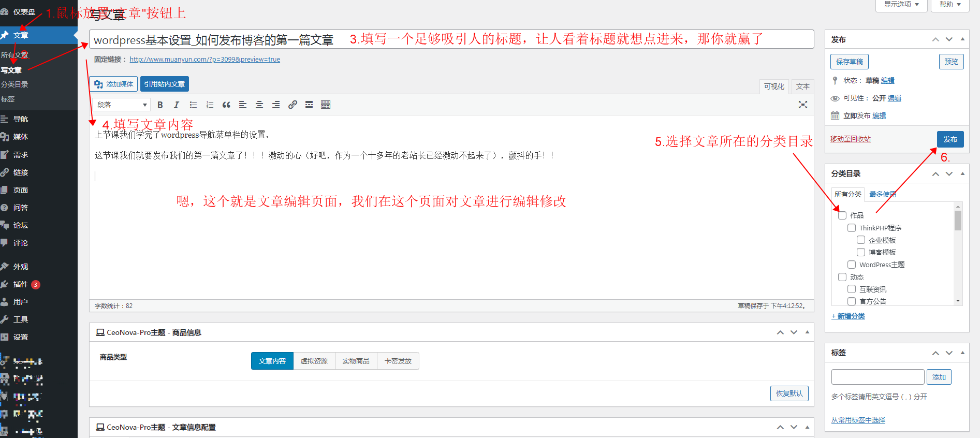Move the 发布 panel up

935,39
